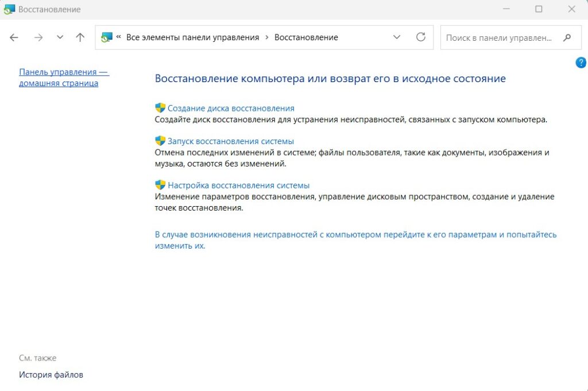This screenshot has width=588, height=391.
Task: Click the window title bar Recovery icon
Action: 9,9
